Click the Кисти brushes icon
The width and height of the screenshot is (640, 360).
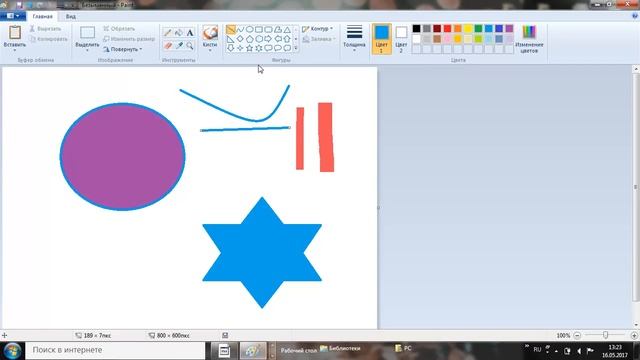(x=210, y=33)
